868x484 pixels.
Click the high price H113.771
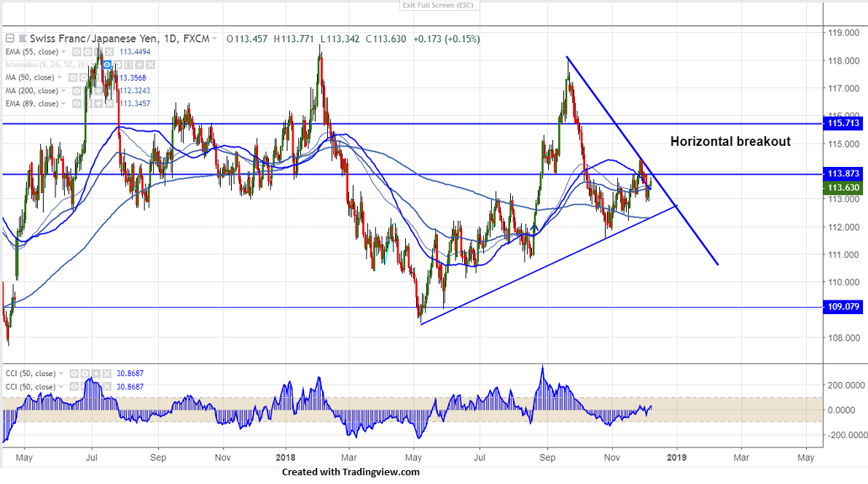[x=294, y=39]
